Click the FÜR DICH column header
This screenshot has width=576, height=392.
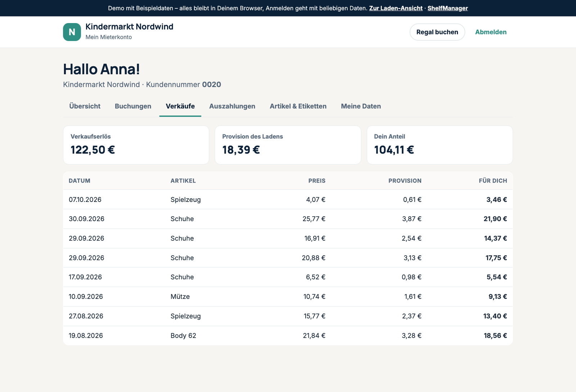click(493, 181)
